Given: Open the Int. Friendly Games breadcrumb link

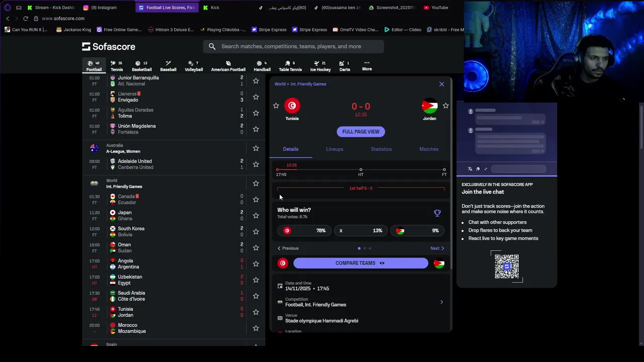Looking at the screenshot, I should click(308, 84).
